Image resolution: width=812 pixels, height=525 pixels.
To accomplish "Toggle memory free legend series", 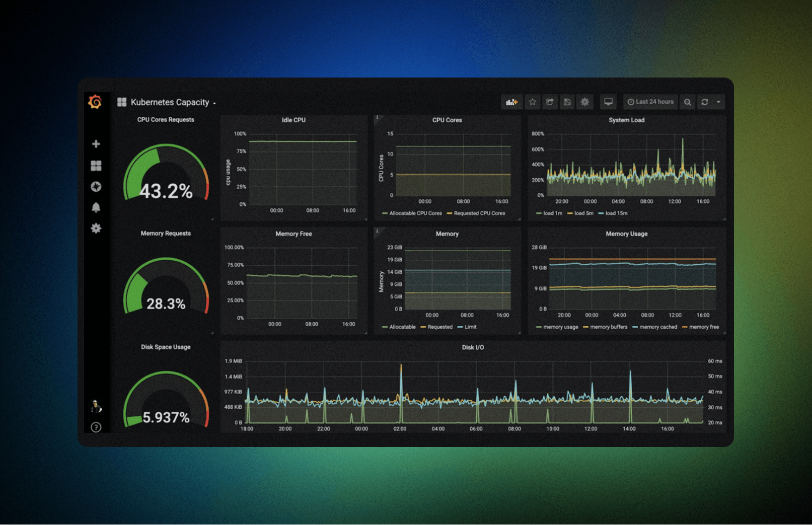I will pyautogui.click(x=701, y=327).
